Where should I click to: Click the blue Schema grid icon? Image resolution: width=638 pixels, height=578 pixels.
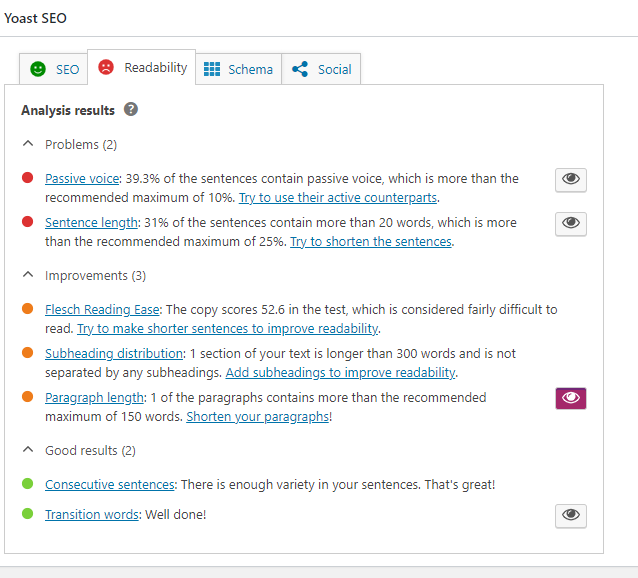tap(212, 69)
